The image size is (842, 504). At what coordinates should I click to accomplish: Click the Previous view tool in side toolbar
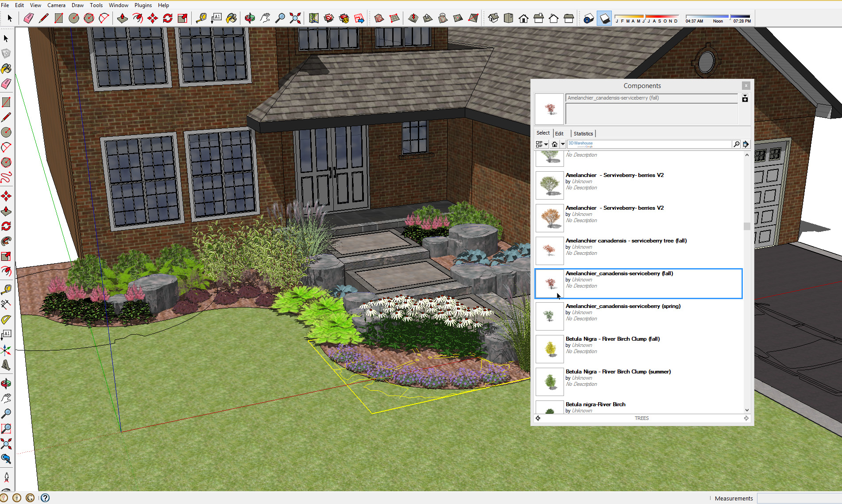(6, 459)
